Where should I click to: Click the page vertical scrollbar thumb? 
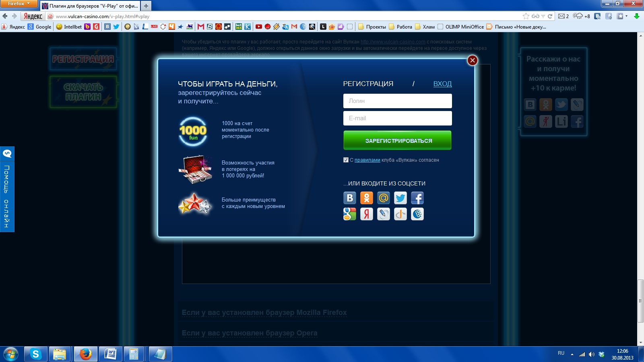coord(640,300)
